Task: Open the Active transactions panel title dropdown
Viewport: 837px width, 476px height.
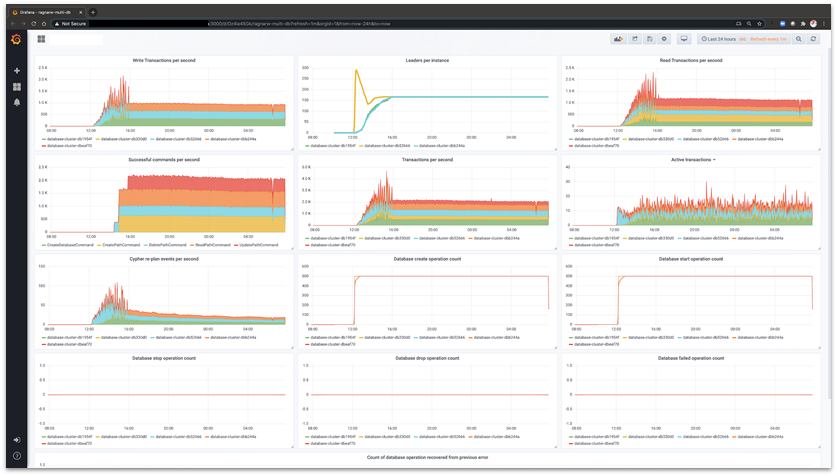Action: point(693,160)
